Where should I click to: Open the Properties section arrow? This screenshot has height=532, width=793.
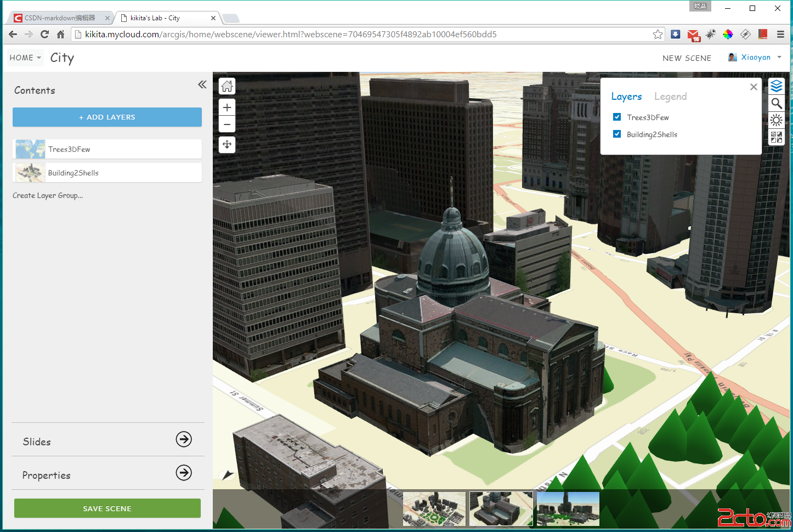[x=184, y=472]
